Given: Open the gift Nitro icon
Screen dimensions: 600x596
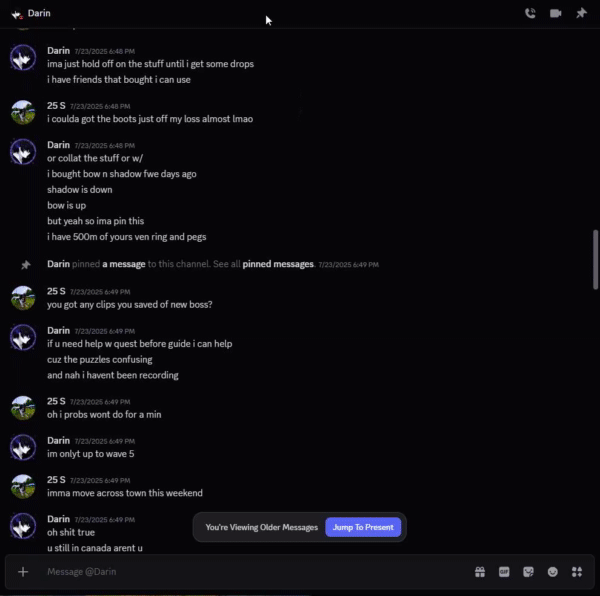Looking at the screenshot, I should tap(480, 572).
